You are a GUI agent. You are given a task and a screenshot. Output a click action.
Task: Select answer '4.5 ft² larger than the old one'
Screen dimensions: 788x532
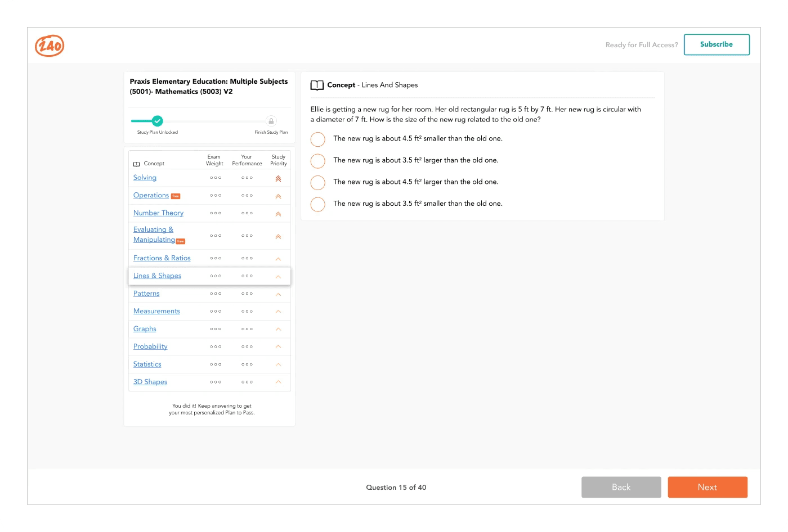(x=318, y=182)
